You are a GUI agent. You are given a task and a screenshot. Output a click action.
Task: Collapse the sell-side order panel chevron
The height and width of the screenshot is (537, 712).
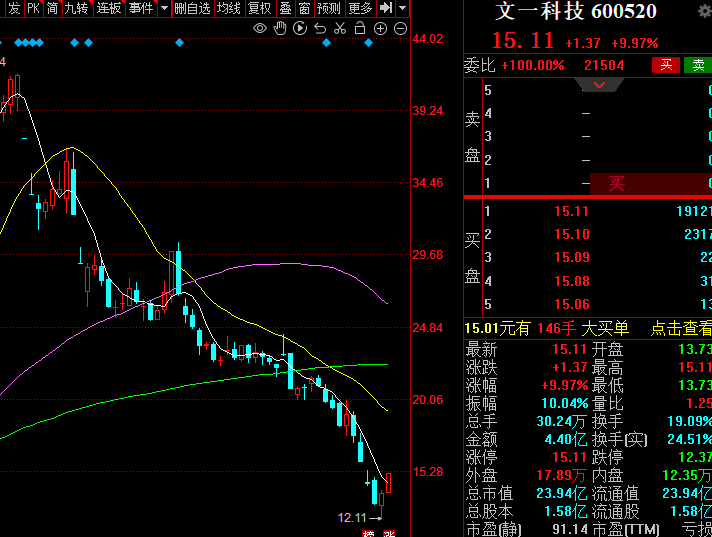click(x=599, y=85)
